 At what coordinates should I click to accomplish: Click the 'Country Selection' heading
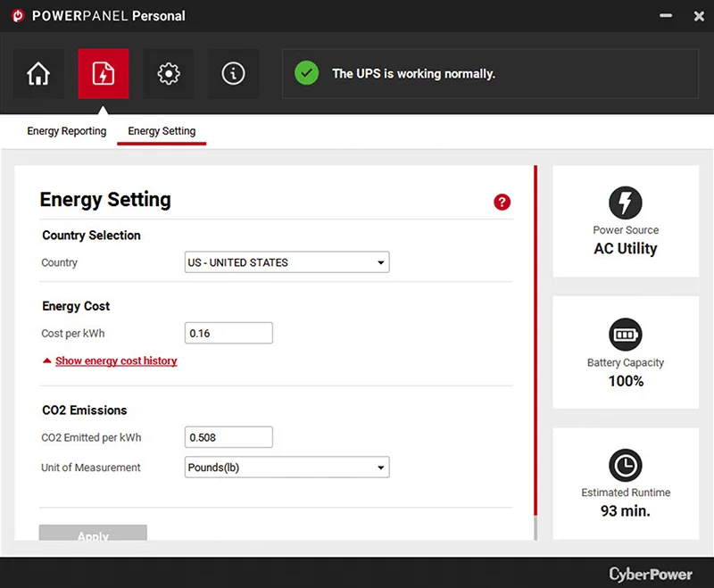coord(92,236)
